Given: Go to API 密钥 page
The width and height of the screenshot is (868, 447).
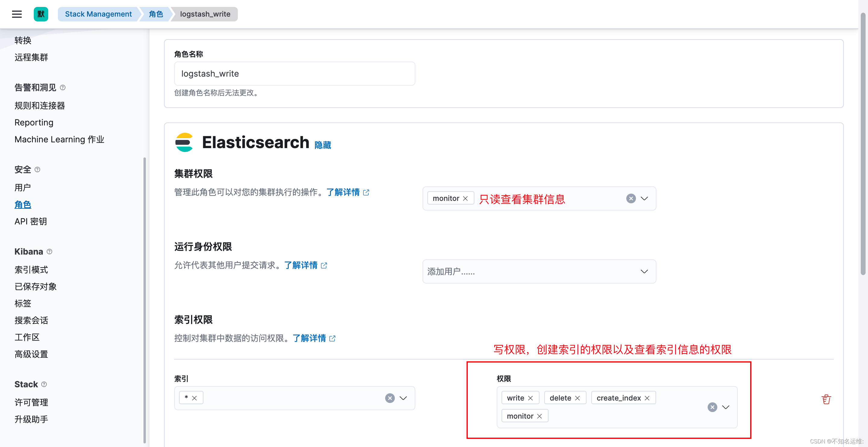Looking at the screenshot, I should tap(31, 221).
